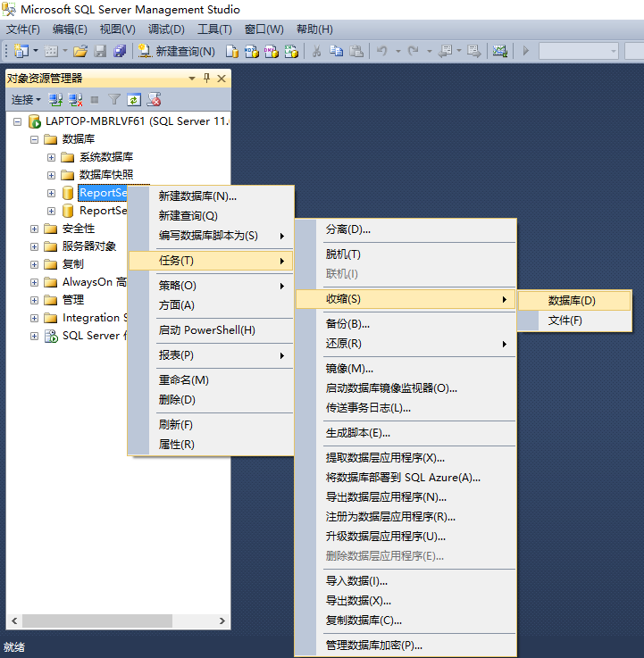The image size is (644, 658).
Task: Click the Start Debugging play icon
Action: 525,51
